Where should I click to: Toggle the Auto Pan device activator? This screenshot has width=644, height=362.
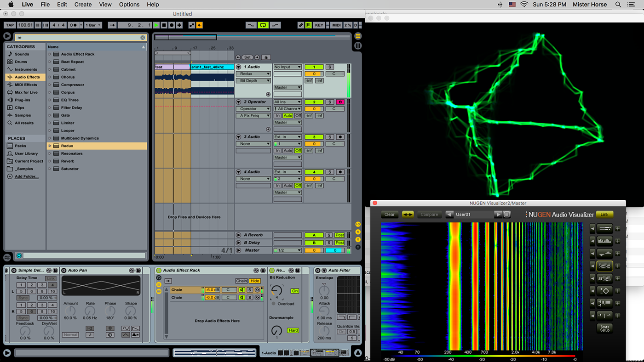pos(64,270)
